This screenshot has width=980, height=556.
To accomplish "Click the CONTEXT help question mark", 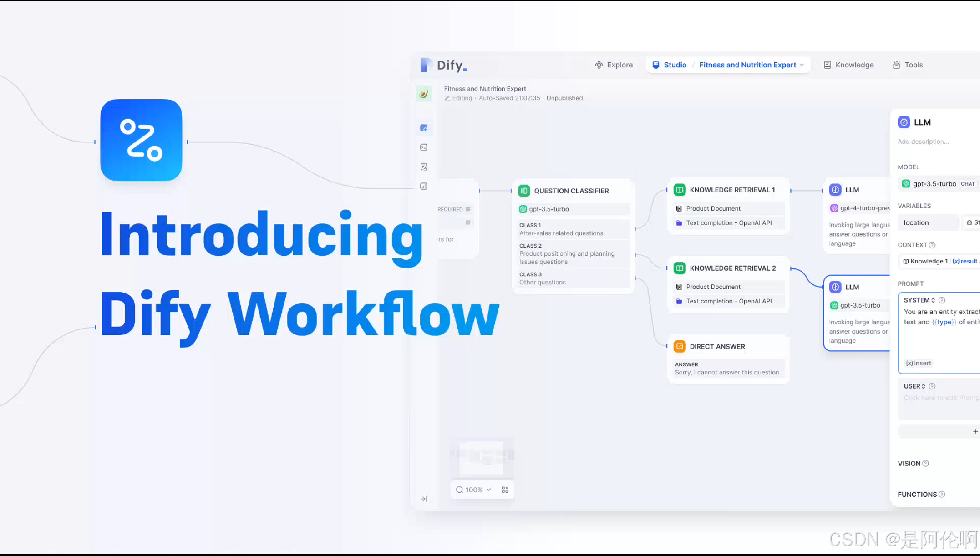I will coord(932,245).
